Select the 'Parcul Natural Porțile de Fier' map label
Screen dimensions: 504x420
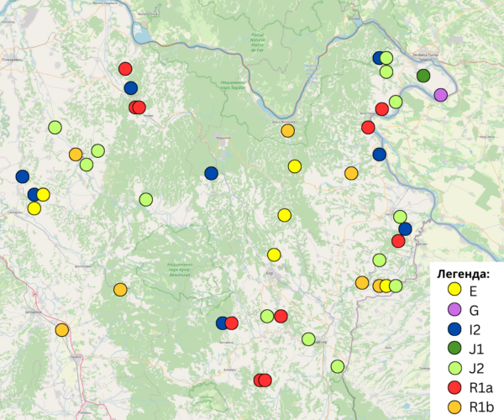[257, 42]
